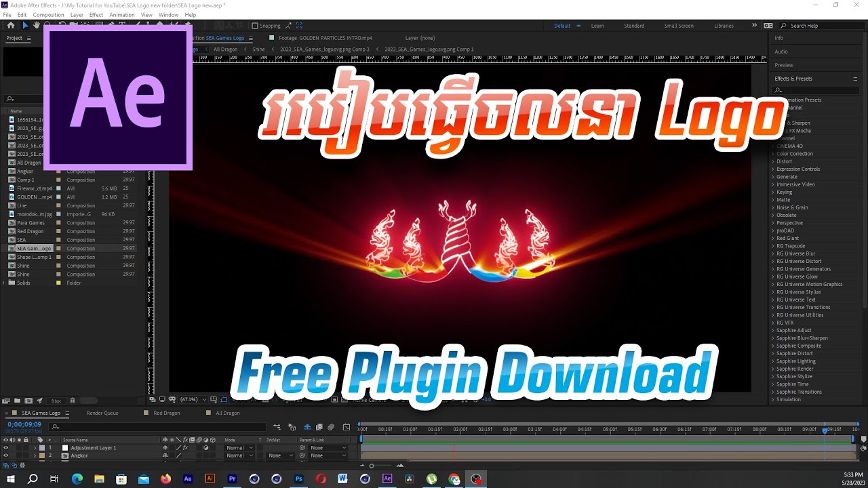This screenshot has width=868, height=488.
Task: Open Windows search from the taskbar
Action: (x=33, y=479)
